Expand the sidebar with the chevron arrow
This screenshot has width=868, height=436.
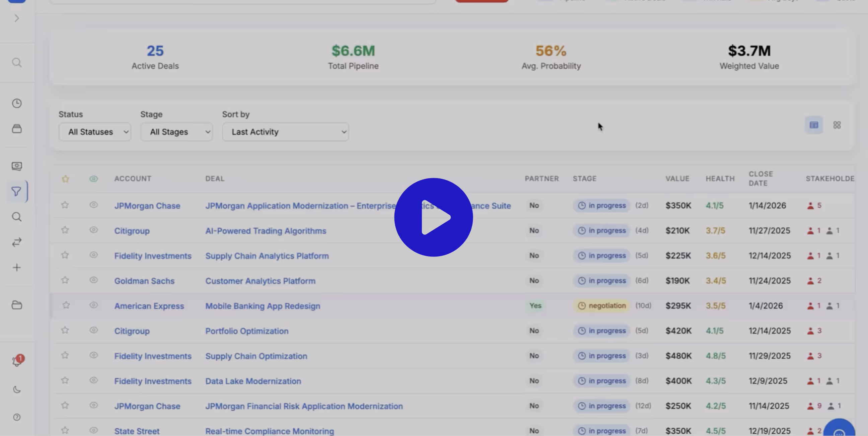click(16, 18)
